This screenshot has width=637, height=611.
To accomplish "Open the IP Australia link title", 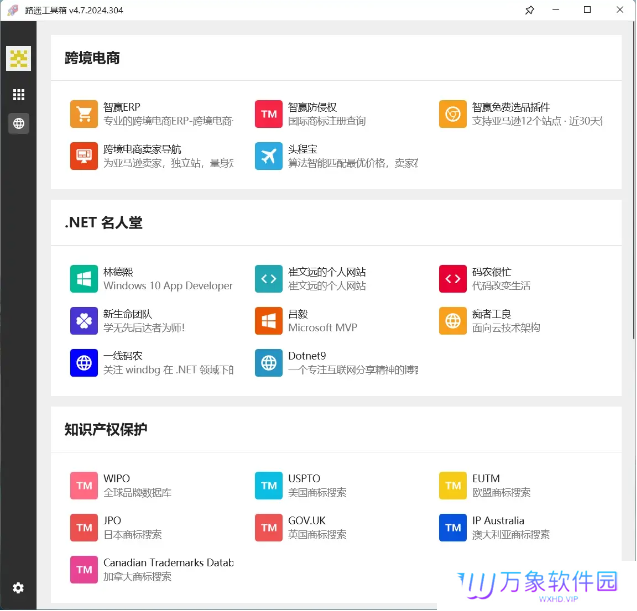I will point(498,520).
